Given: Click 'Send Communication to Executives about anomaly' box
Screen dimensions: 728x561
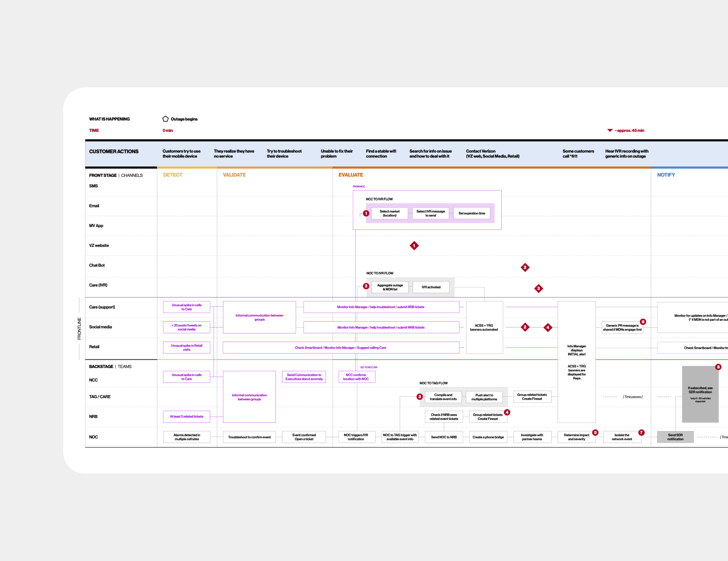Looking at the screenshot, I should [304, 377].
